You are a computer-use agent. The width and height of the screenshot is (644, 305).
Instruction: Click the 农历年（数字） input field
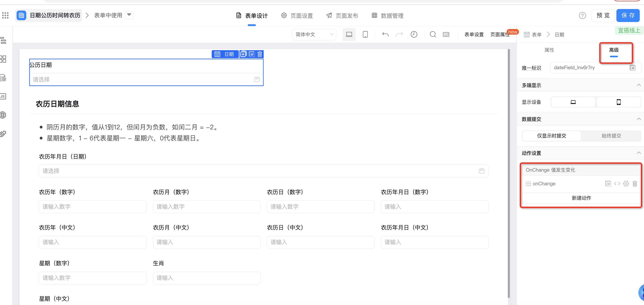(92, 207)
